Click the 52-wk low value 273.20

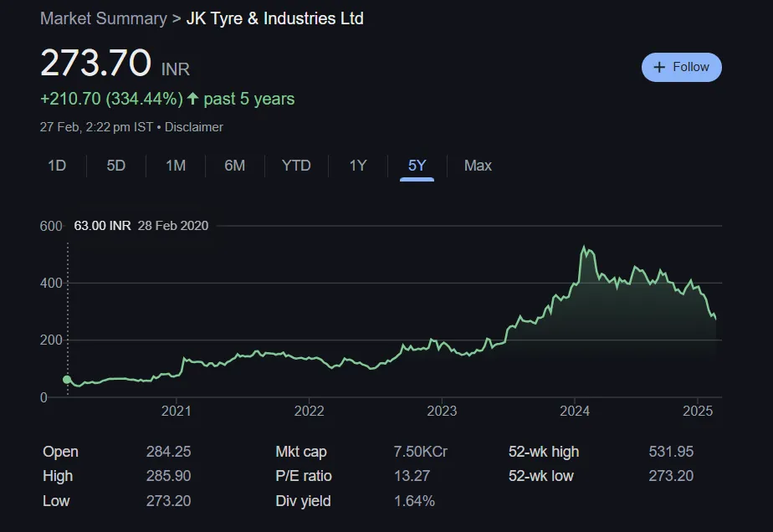[x=671, y=476]
